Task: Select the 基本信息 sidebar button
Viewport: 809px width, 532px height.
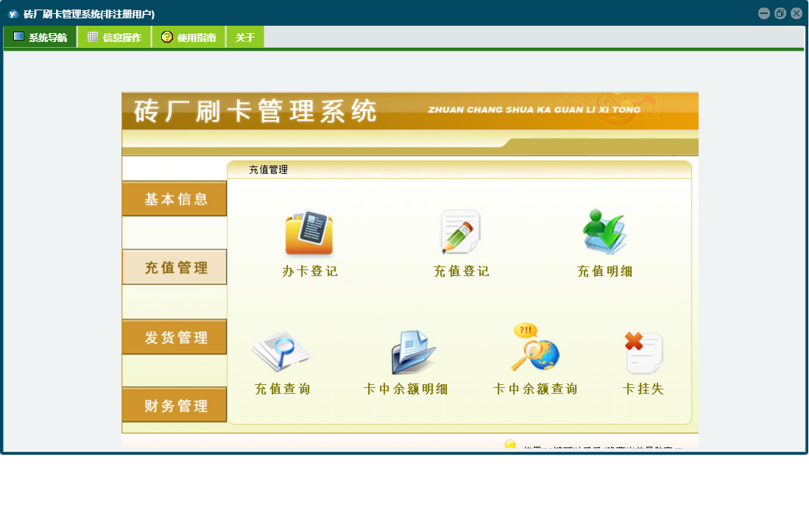Action: [174, 199]
